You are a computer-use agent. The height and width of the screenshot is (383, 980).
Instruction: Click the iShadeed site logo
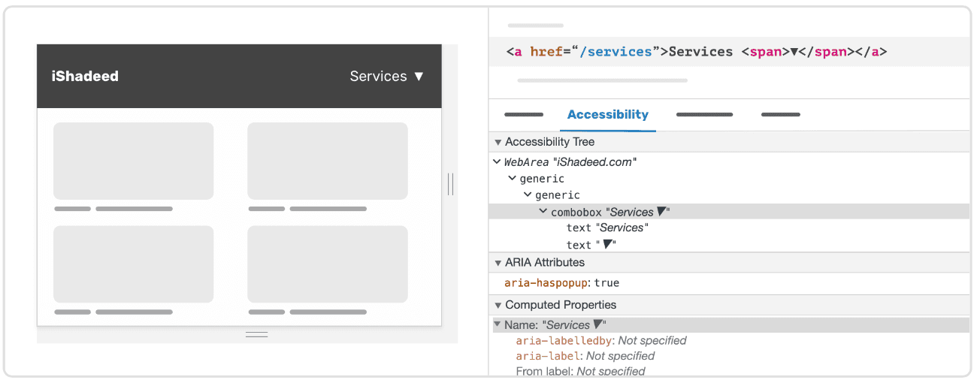tap(85, 76)
